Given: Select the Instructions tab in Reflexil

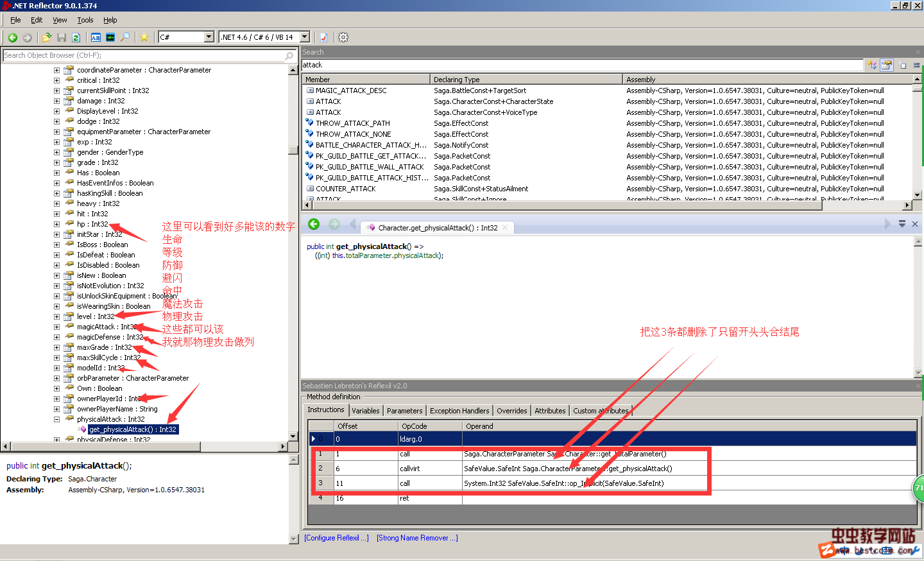Looking at the screenshot, I should point(326,410).
